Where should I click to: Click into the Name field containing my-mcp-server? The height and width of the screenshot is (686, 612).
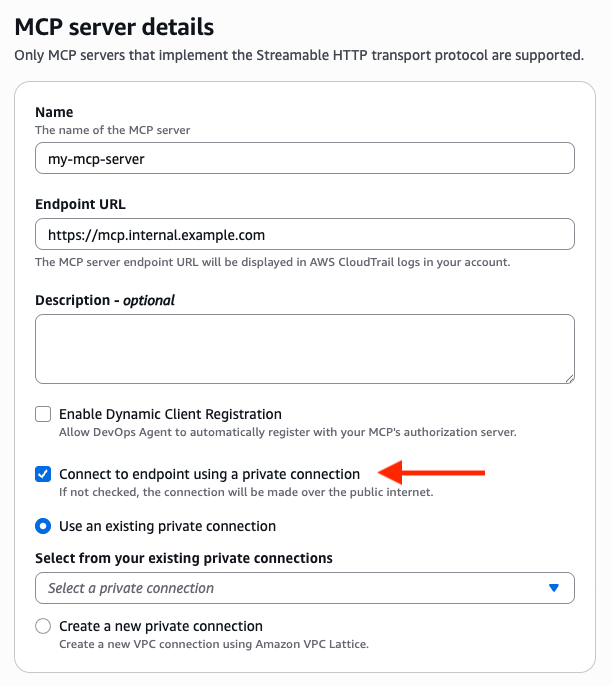point(304,158)
